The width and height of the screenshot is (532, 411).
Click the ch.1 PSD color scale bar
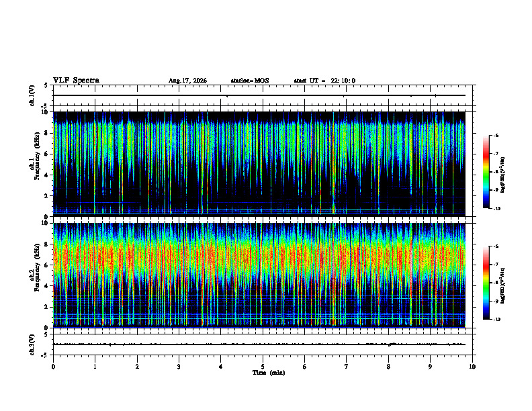pos(486,172)
